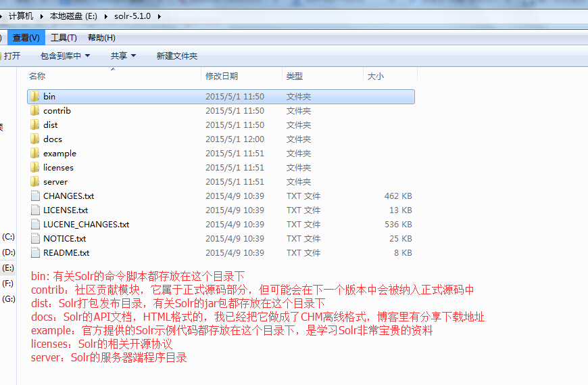The width and height of the screenshot is (588, 385).
Task: Click 本地磁盘 (E:) in the breadcrumb
Action: pyautogui.click(x=74, y=16)
